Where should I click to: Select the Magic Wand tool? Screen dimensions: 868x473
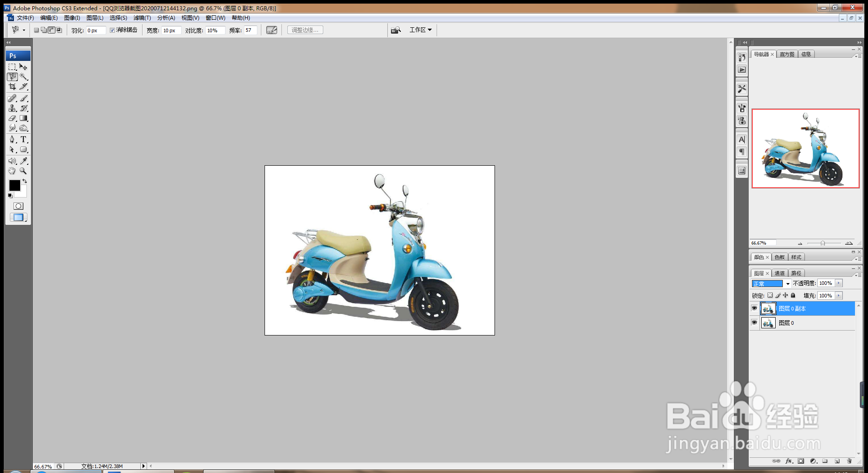pos(23,77)
